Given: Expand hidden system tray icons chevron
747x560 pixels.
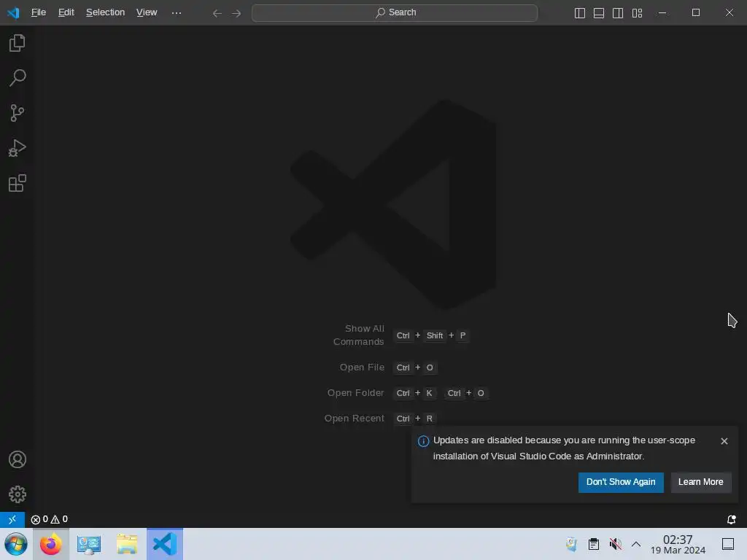Looking at the screenshot, I should (x=636, y=544).
